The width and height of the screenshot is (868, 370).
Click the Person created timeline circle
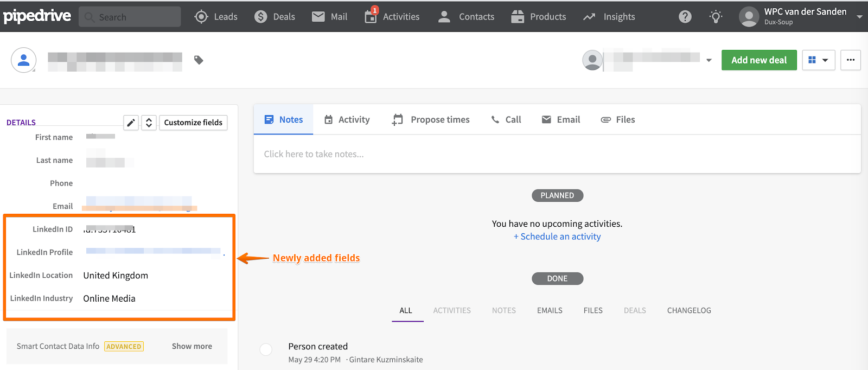point(266,349)
